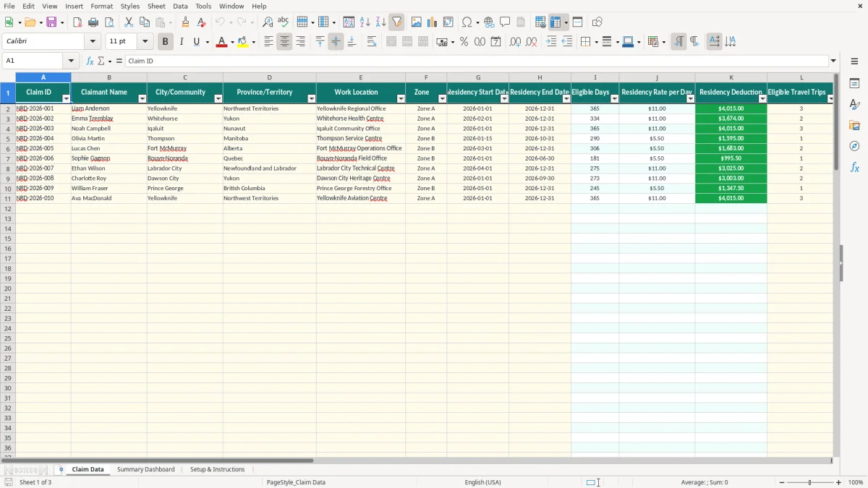
Task: Click the vertical scrollbar
Action: (836, 264)
